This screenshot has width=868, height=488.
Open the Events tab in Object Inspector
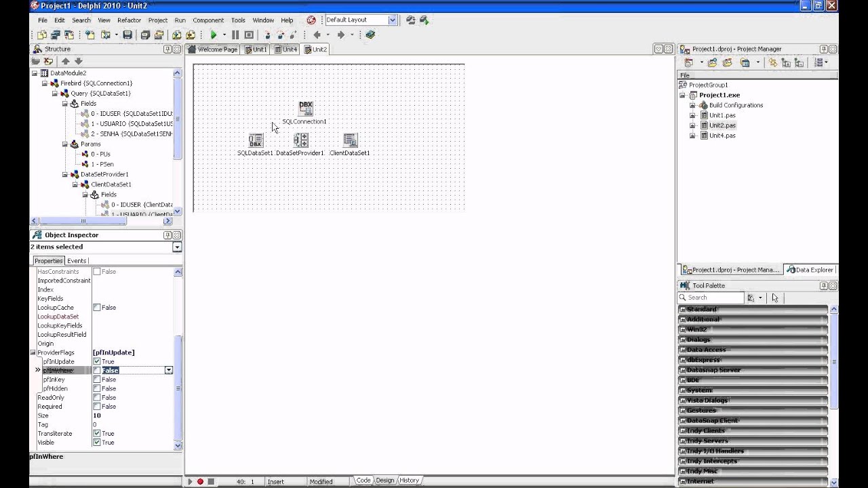tap(77, 261)
